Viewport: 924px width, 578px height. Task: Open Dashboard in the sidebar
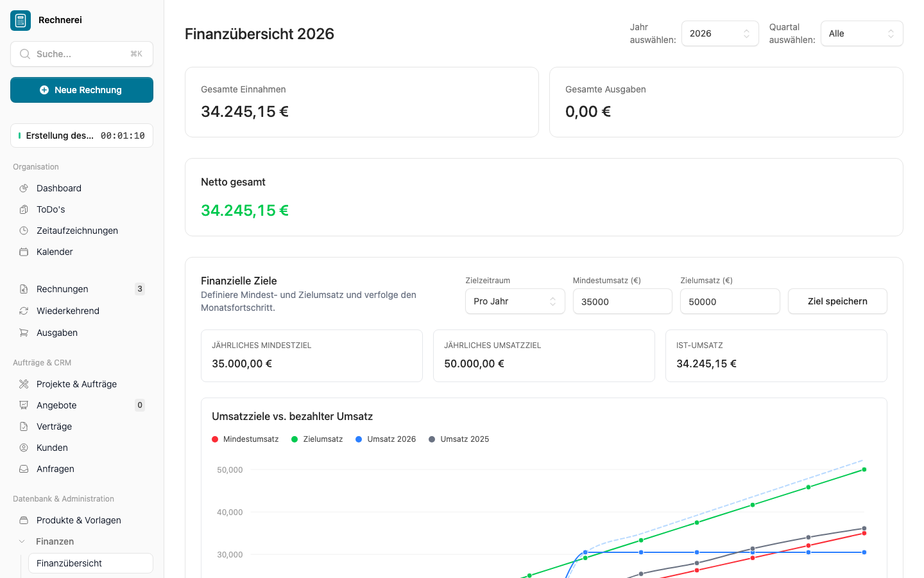[81, 188]
